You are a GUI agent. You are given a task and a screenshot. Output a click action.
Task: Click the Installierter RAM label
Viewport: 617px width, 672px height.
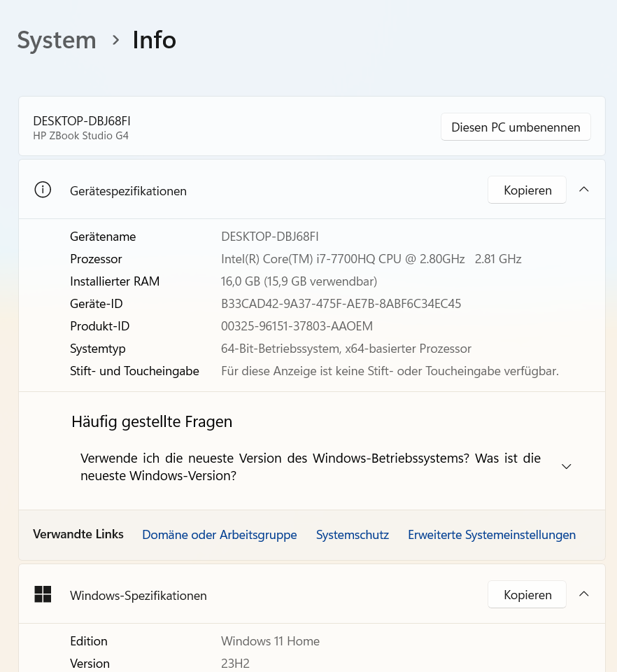(x=115, y=281)
